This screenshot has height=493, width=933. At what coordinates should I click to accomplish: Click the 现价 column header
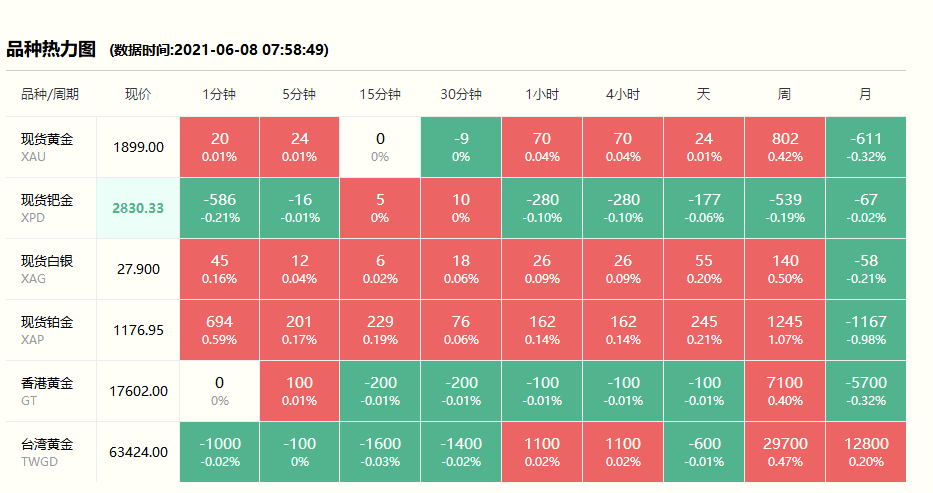tap(138, 94)
